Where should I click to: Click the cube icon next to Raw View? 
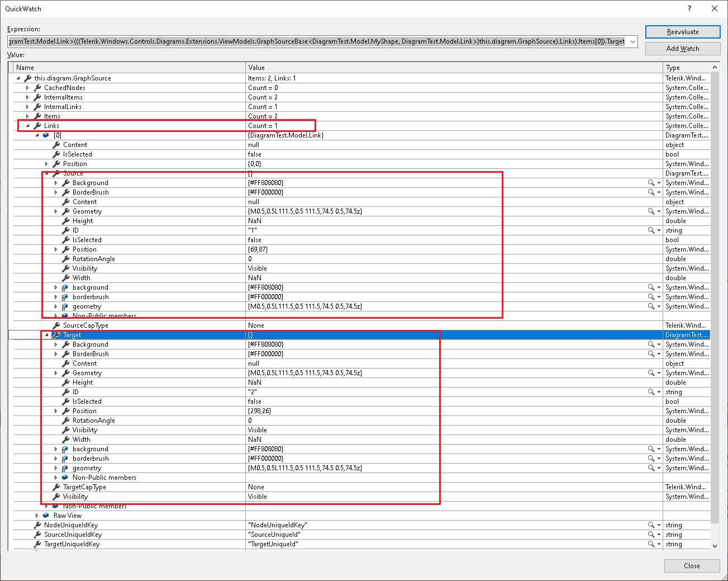pos(46,516)
